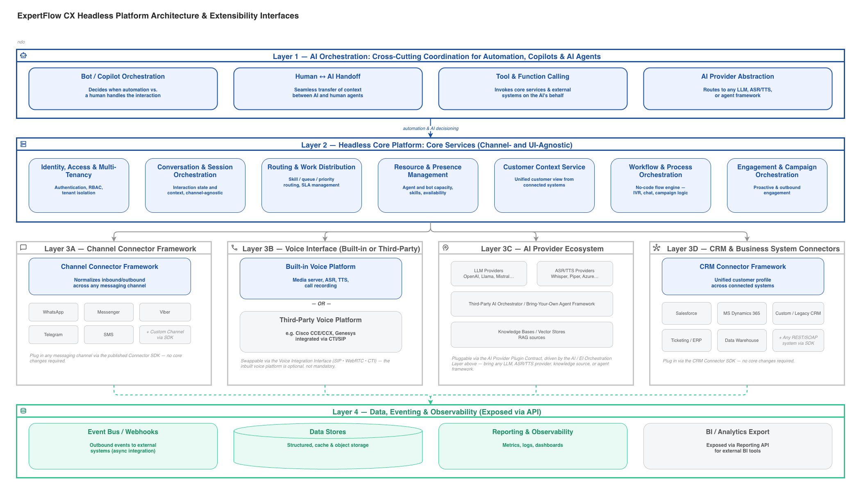Select the Event Bus / Webhooks box
This screenshot has width=868, height=496.
click(x=123, y=446)
